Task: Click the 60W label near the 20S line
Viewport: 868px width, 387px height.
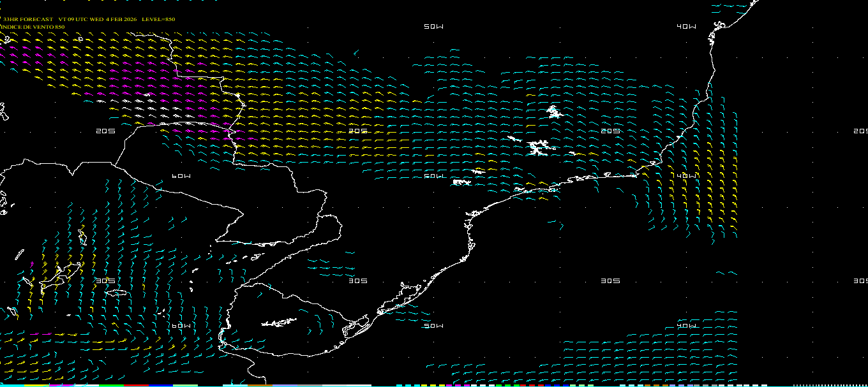Action: click(181, 176)
